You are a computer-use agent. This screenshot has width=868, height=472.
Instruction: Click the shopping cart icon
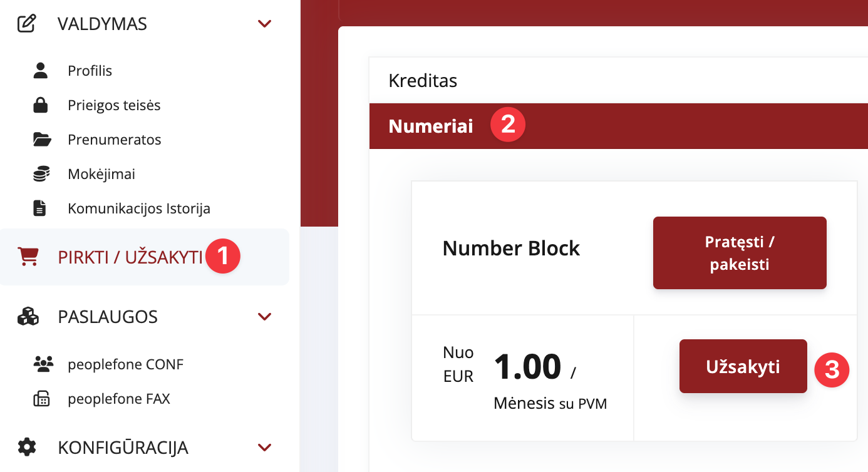click(28, 257)
